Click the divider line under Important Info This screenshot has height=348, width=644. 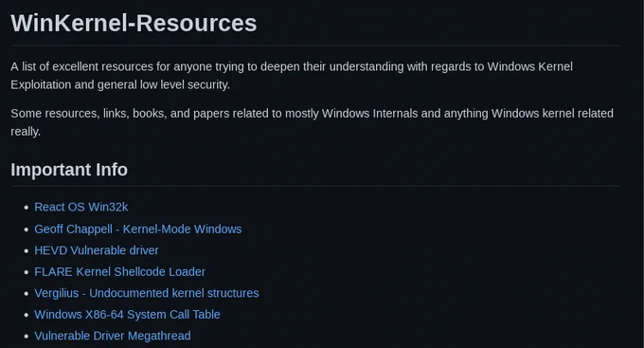pos(315,186)
